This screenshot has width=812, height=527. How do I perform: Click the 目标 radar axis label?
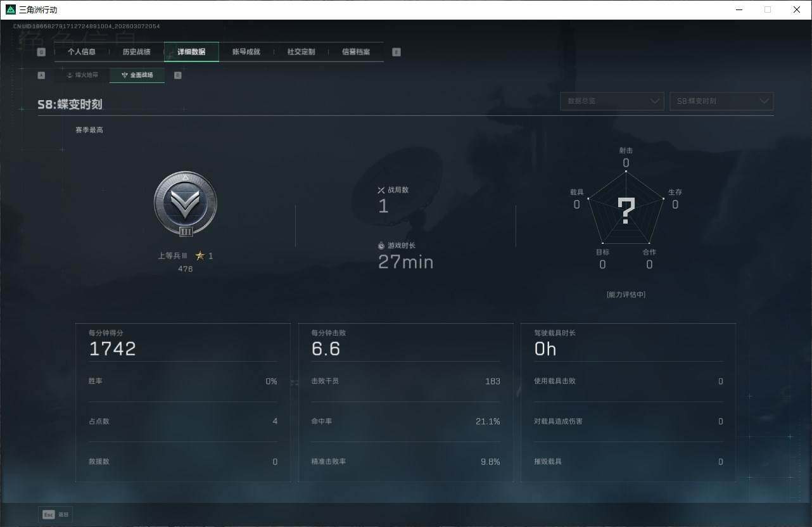[602, 252]
